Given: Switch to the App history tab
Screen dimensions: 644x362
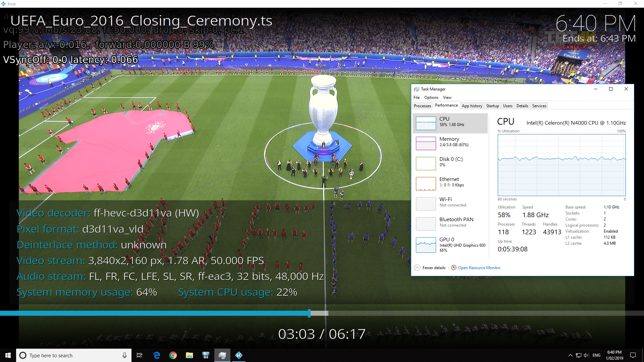Looking at the screenshot, I should coord(472,106).
